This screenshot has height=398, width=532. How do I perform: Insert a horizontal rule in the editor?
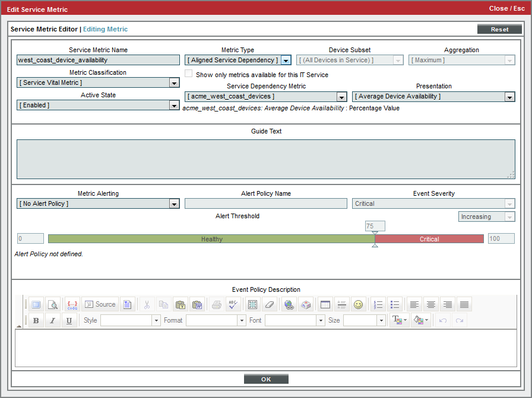click(341, 304)
